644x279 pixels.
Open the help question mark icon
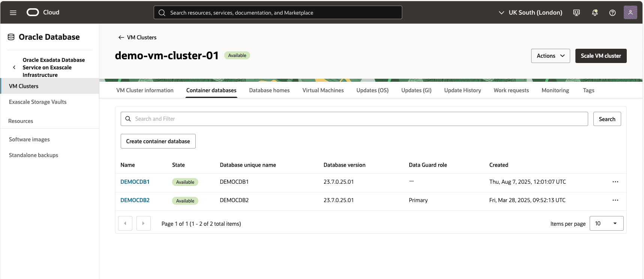[613, 13]
